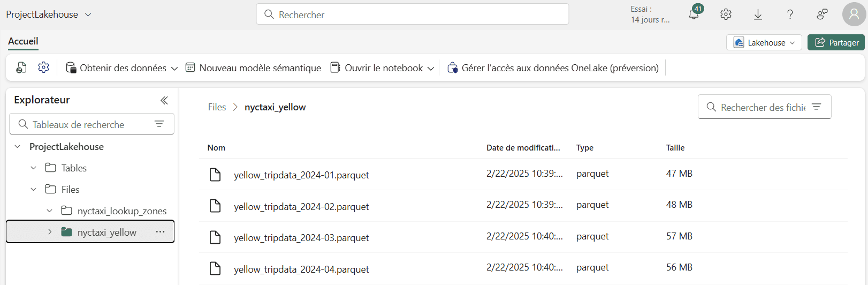Select ProjectLakehouse tree label

66,146
